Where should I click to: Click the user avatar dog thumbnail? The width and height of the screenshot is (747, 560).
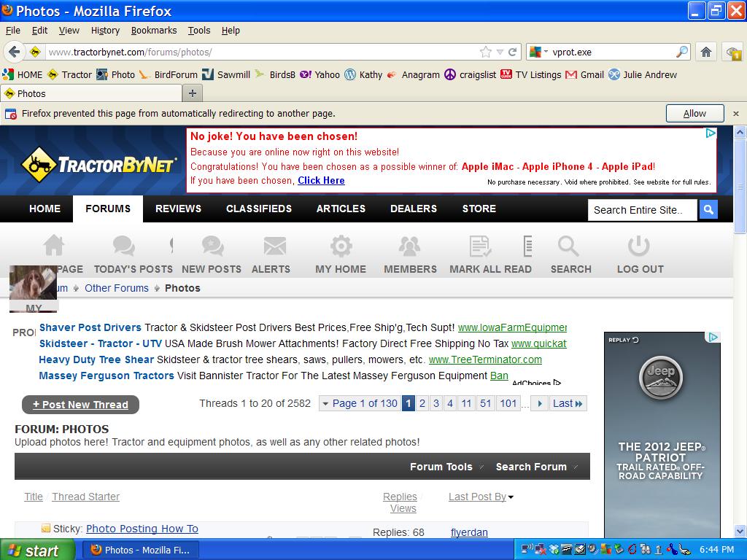pyautogui.click(x=34, y=282)
